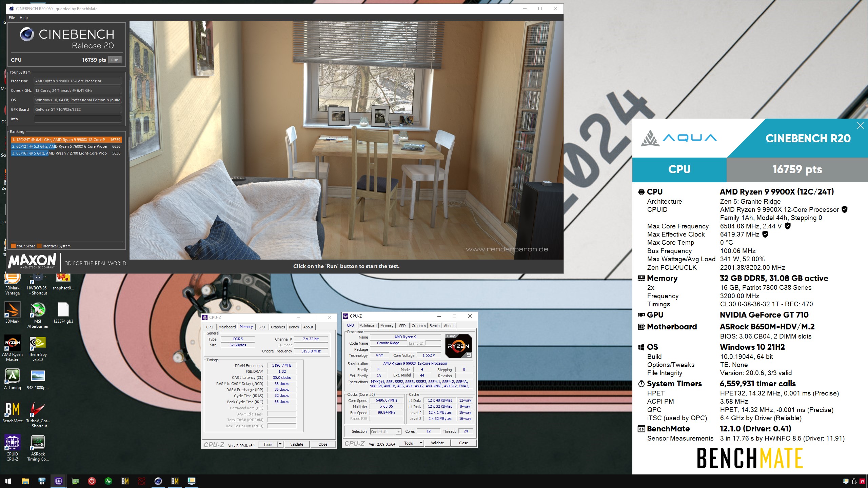The width and height of the screenshot is (868, 488).
Task: Click the red power button taskbar icon
Action: [x=92, y=481]
